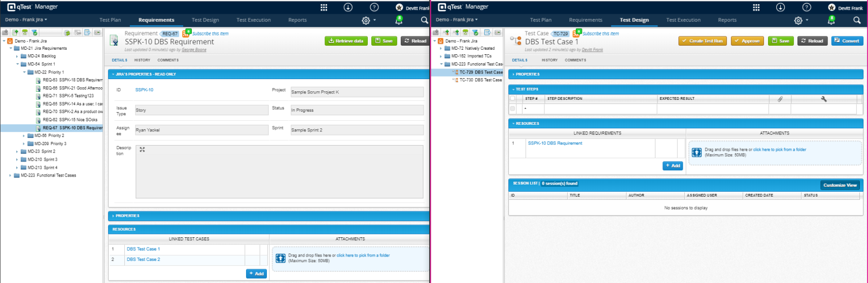Click in the requirement Description field
This screenshot has height=283, width=868.
(279, 172)
